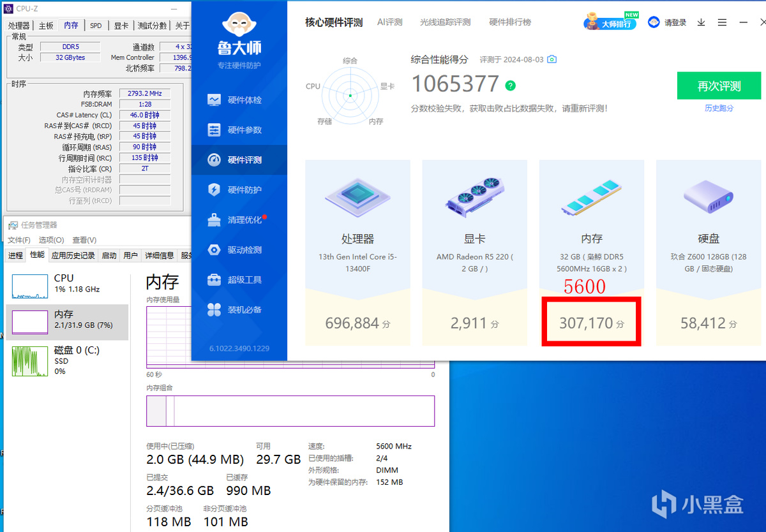Click Task Manager speed value 5600 MHz
This screenshot has height=532, width=766.
394,447
